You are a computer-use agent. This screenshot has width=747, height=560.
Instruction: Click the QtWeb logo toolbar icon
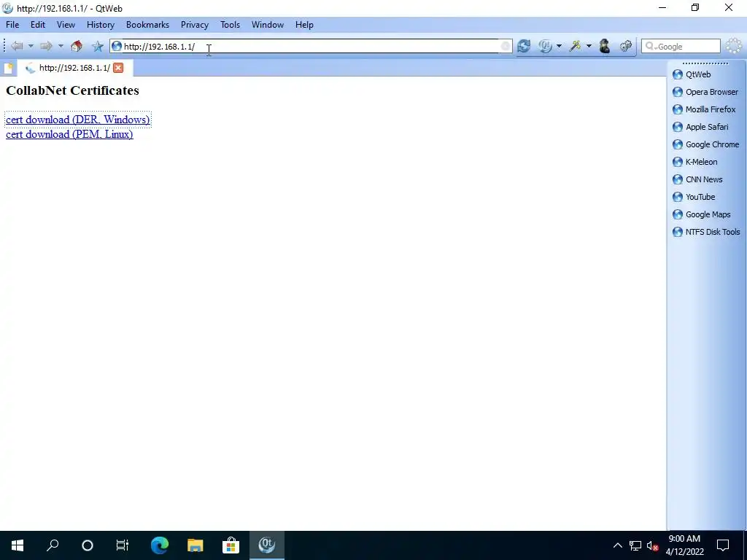(x=545, y=46)
